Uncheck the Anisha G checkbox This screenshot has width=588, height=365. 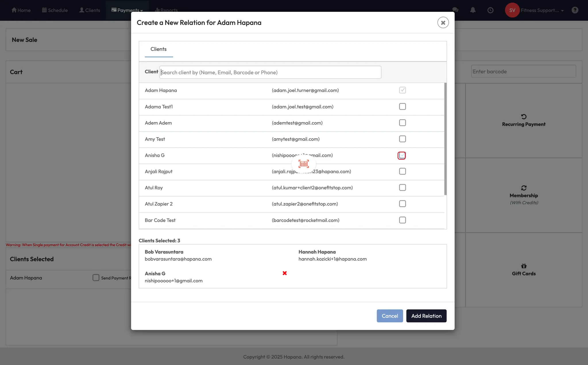click(x=402, y=155)
